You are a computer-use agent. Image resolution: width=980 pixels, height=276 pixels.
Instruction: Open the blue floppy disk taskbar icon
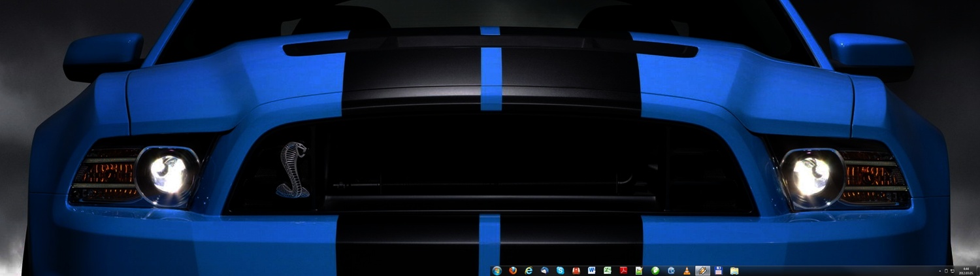pyautogui.click(x=719, y=271)
